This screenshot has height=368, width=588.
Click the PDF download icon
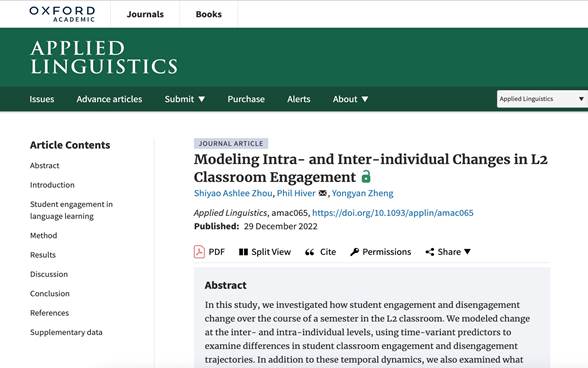[199, 252]
